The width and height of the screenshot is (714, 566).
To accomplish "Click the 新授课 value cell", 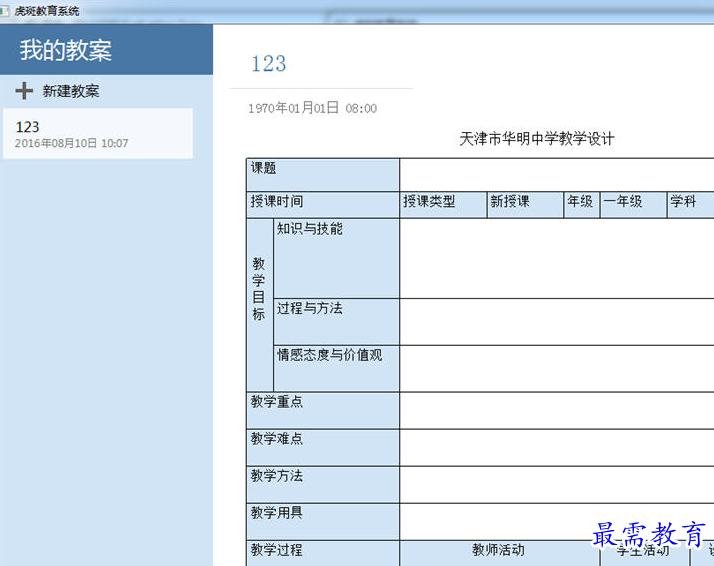I will pyautogui.click(x=525, y=205).
